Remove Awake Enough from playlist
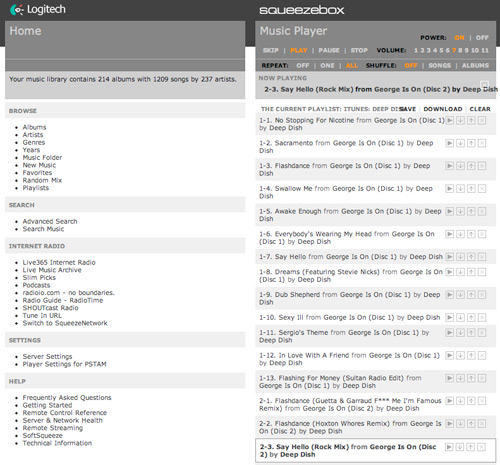This screenshot has height=465, width=500. pos(482,211)
